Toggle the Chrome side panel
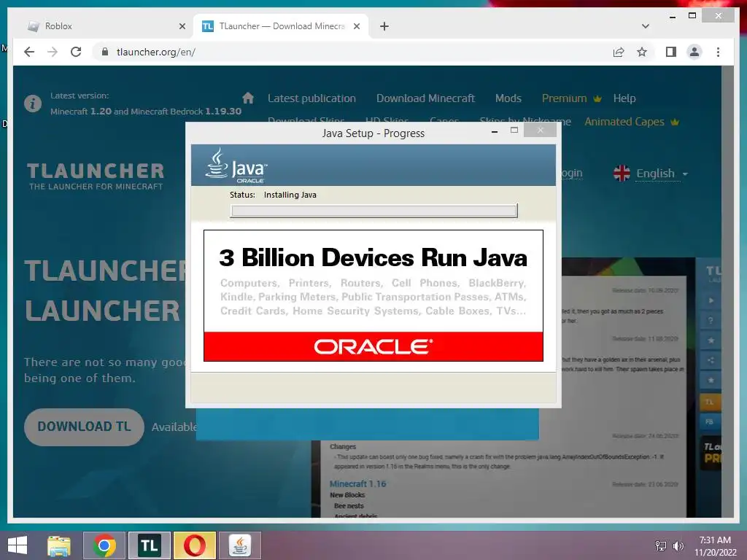 coord(671,52)
